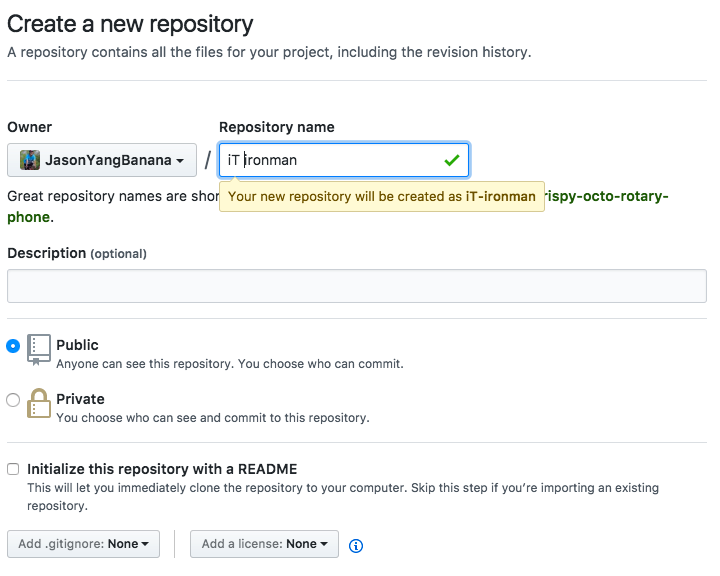
Task: Click the "Repository name" field label
Action: click(277, 127)
